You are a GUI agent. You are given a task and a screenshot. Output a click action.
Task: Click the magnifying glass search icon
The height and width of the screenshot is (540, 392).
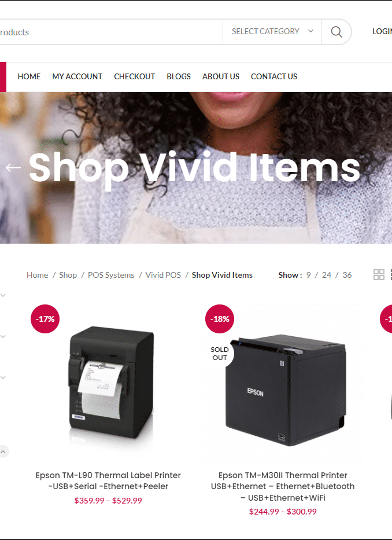point(336,32)
